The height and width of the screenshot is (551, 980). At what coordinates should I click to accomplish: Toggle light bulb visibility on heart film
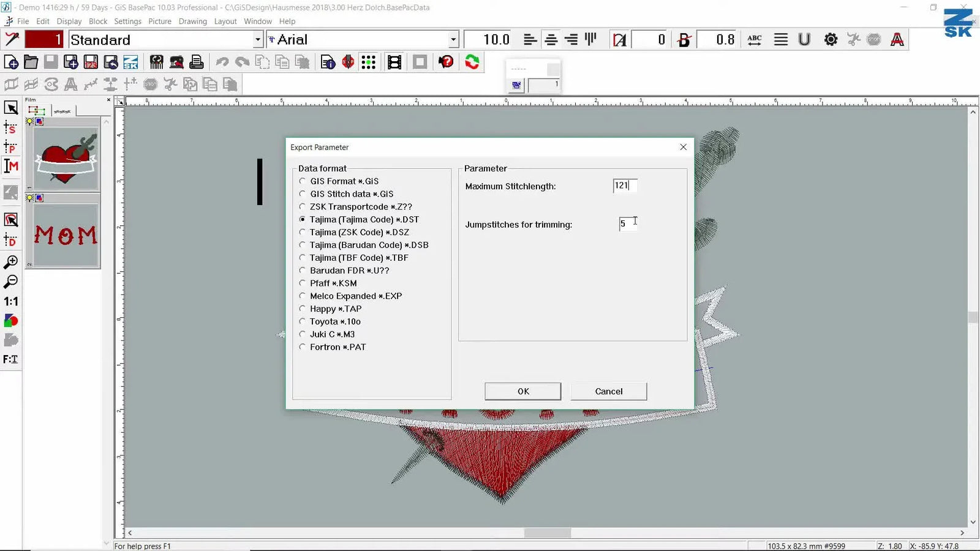29,122
